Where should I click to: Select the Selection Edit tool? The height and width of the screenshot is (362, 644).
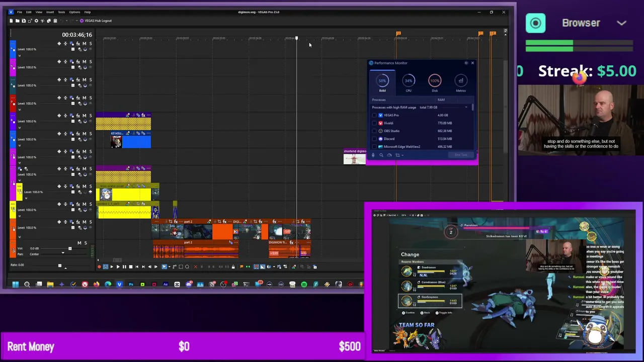coord(181,266)
